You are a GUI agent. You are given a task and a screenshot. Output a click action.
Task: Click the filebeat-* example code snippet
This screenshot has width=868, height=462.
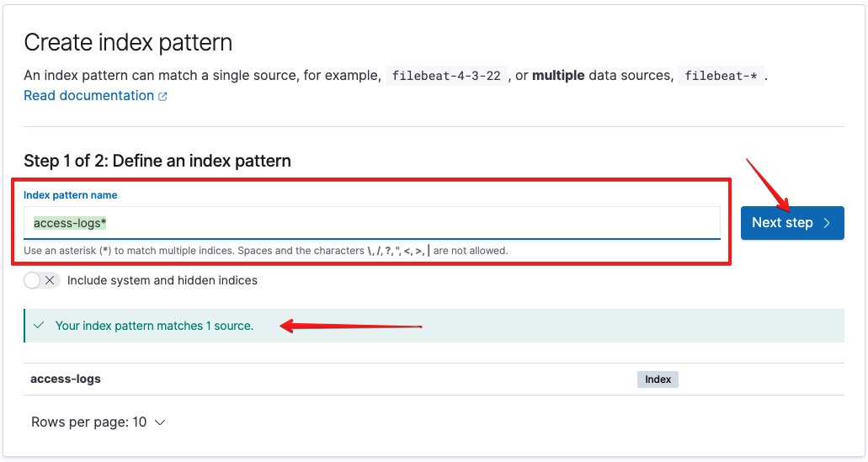click(721, 76)
